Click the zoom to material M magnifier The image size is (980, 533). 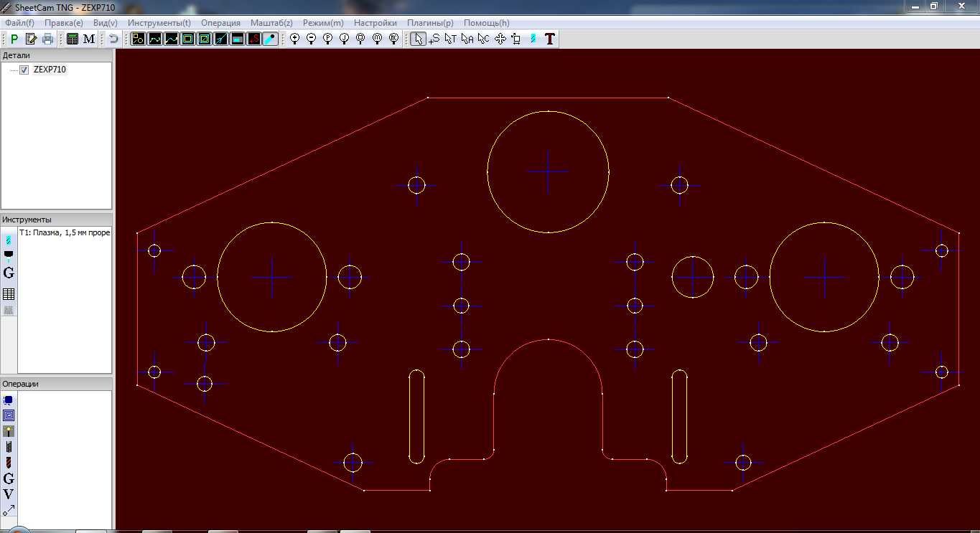click(x=377, y=39)
